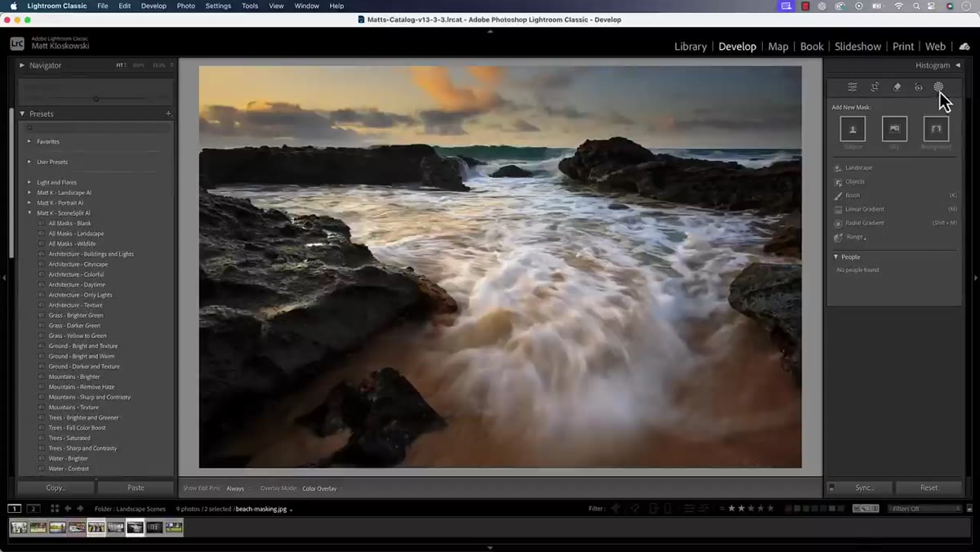
Task: Open the Edit sliders panel icon
Action: [x=852, y=87]
